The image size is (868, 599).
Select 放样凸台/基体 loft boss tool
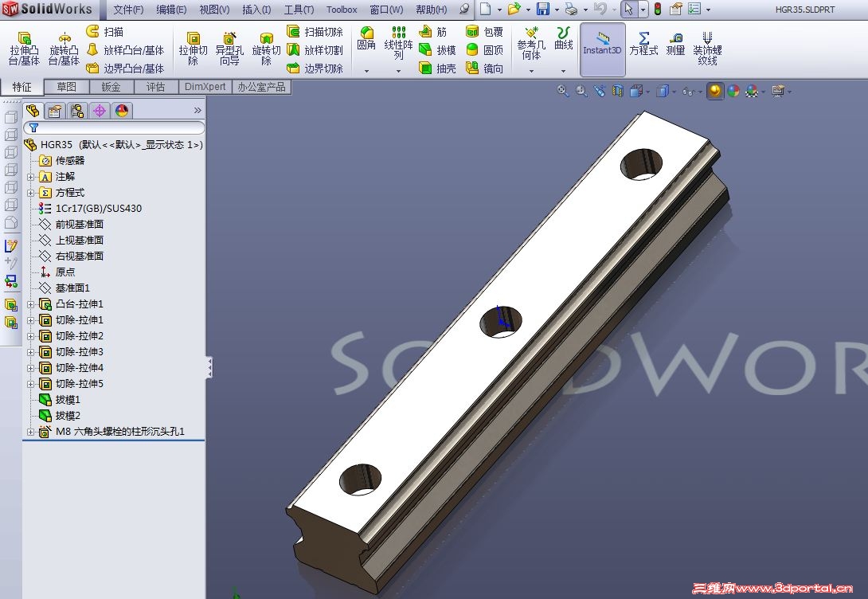coord(126,50)
